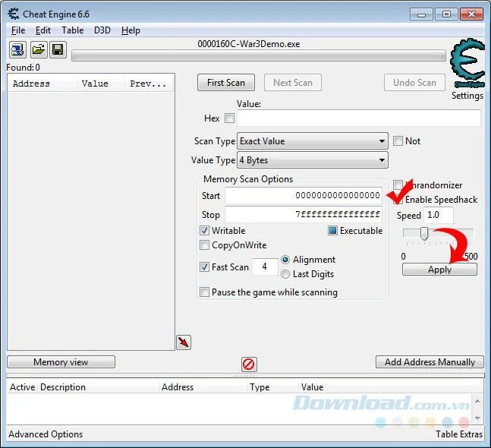Enable CopyOnWrite memory option
The width and height of the screenshot is (491, 448).
[204, 245]
